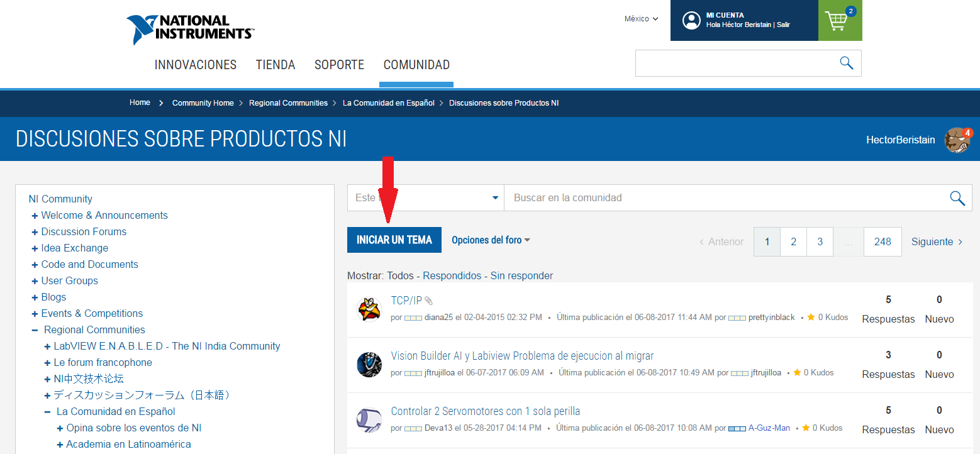Expand Welcome & Announcements tree node

pos(35,216)
